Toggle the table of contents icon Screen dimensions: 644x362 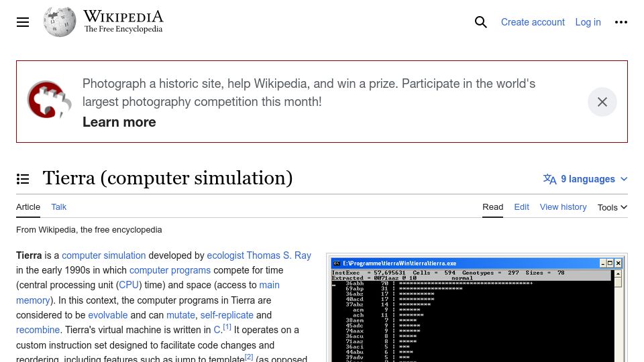coord(23,179)
